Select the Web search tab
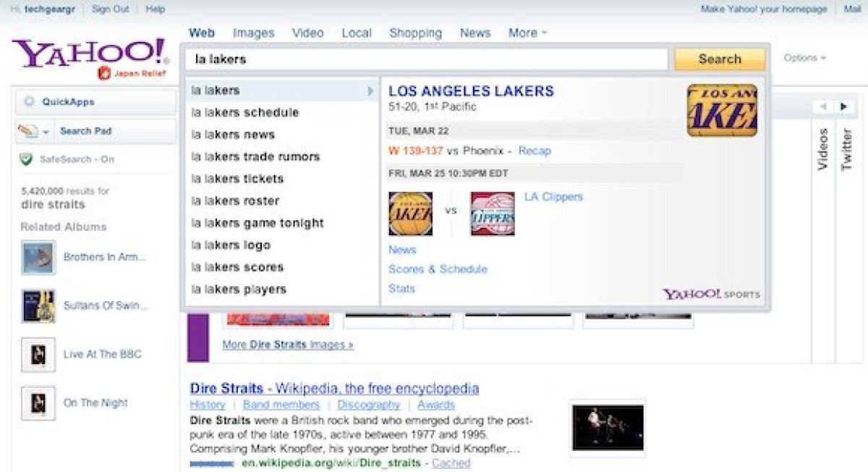This screenshot has width=868, height=472. click(202, 33)
